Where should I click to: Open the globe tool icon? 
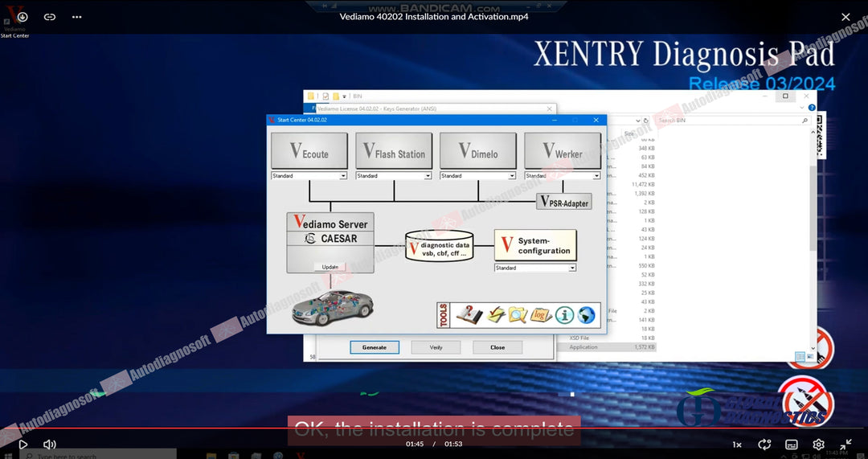click(586, 315)
